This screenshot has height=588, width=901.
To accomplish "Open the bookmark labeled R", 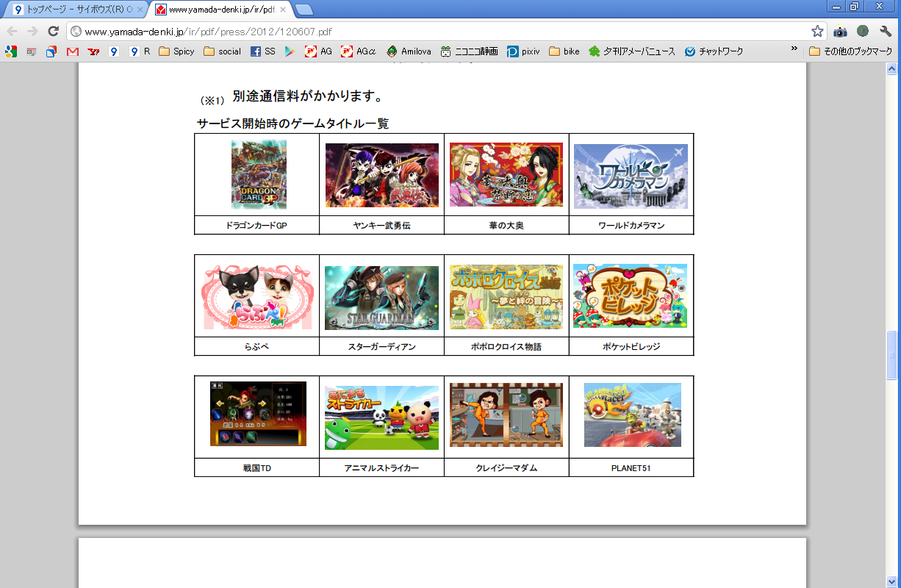I will pos(140,51).
